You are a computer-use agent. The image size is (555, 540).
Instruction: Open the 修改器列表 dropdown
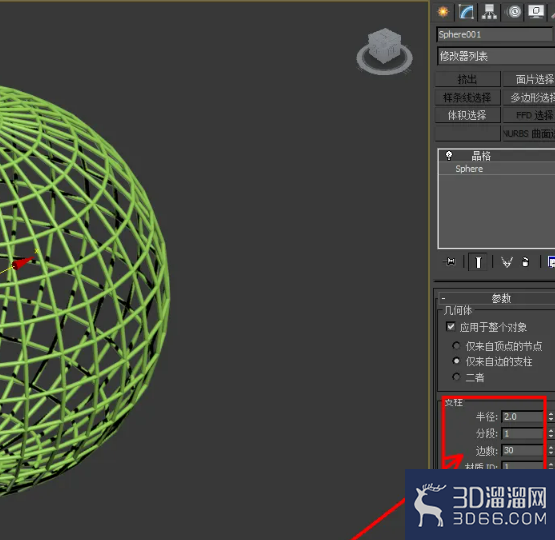click(x=496, y=56)
